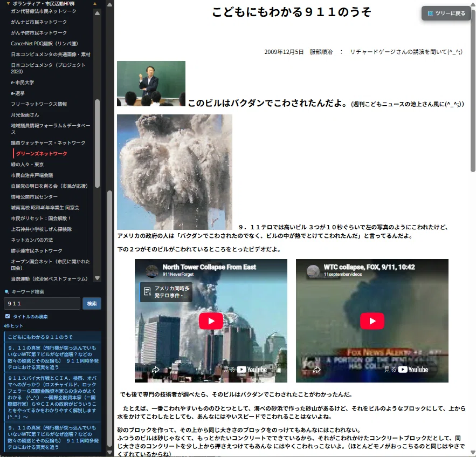Click the 4件ヒット result count text
This screenshot has height=457, width=476.
(x=13, y=326)
